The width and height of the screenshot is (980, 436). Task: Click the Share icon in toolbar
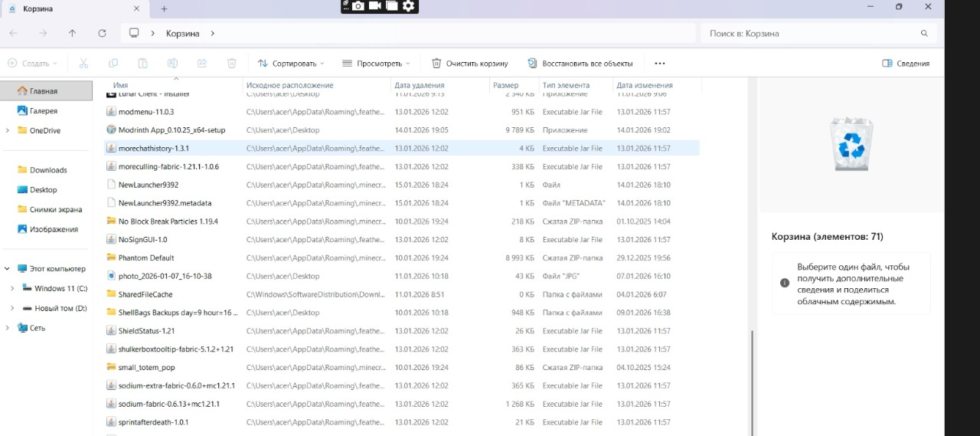[x=202, y=64]
